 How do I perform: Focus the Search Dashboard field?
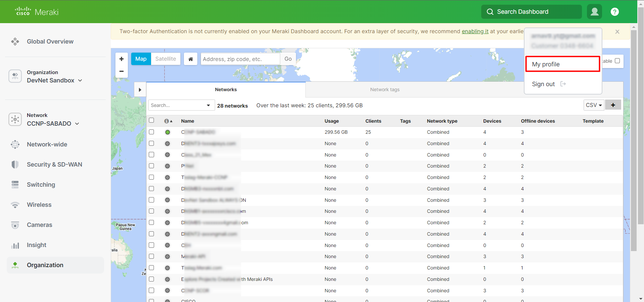click(531, 12)
